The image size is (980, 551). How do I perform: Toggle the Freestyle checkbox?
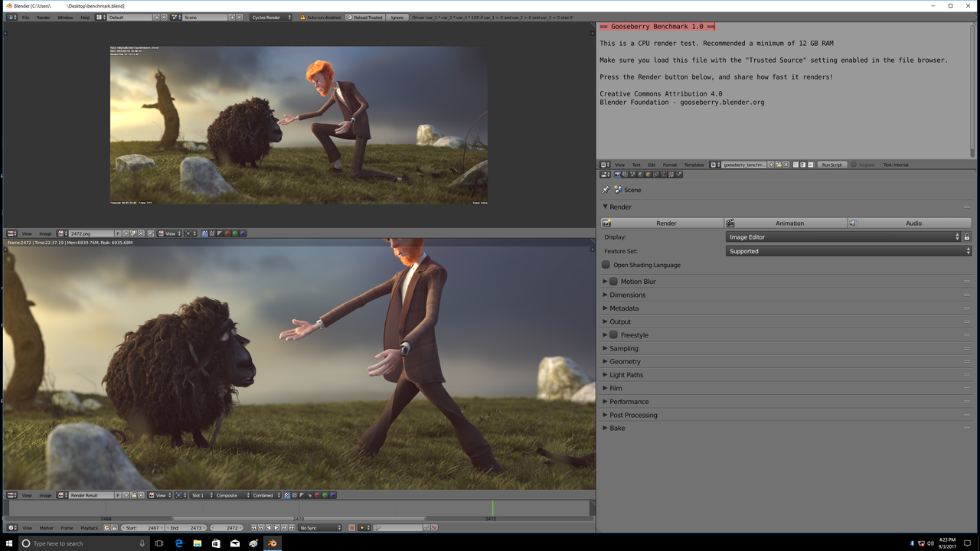tap(613, 335)
